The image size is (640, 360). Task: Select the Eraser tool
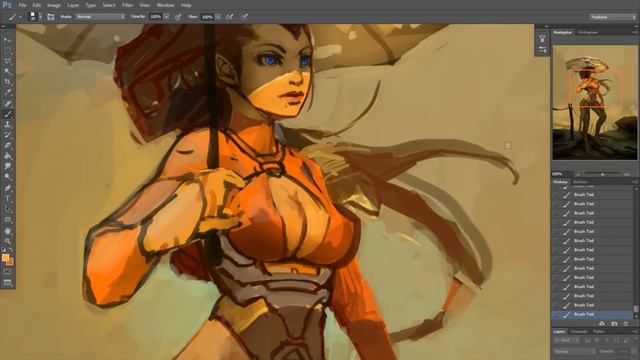7,146
